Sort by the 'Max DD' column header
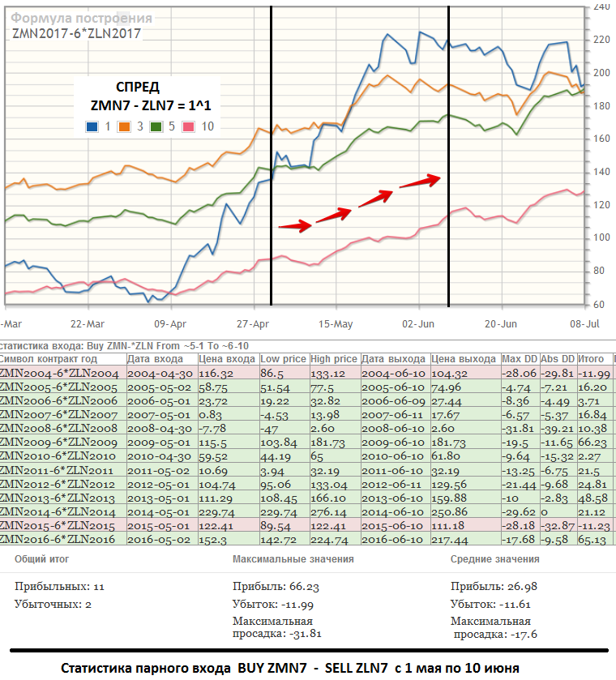616x680 pixels. [x=520, y=359]
